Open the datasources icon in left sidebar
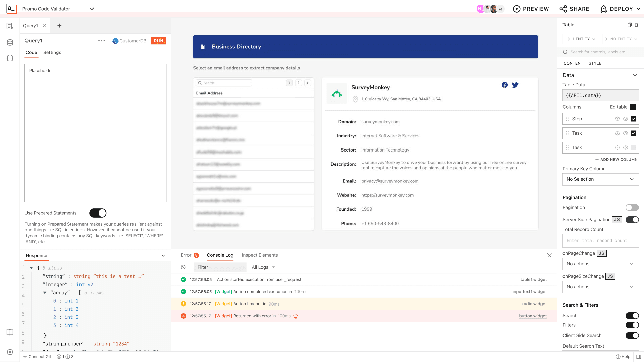 click(x=10, y=42)
